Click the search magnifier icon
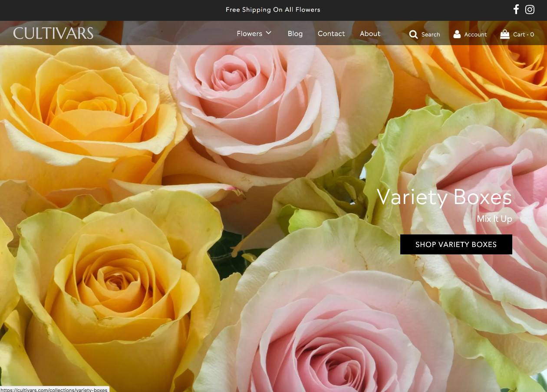Viewport: 547px width, 392px height. pos(413,34)
